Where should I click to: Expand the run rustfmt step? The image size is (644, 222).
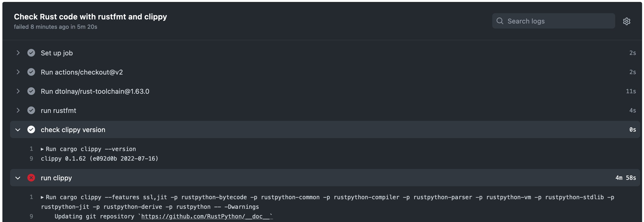point(18,110)
